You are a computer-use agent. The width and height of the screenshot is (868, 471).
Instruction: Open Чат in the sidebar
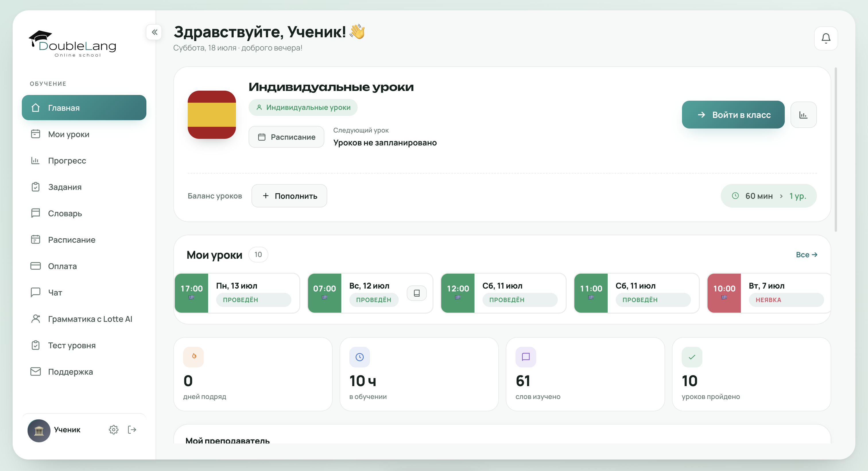(84, 292)
